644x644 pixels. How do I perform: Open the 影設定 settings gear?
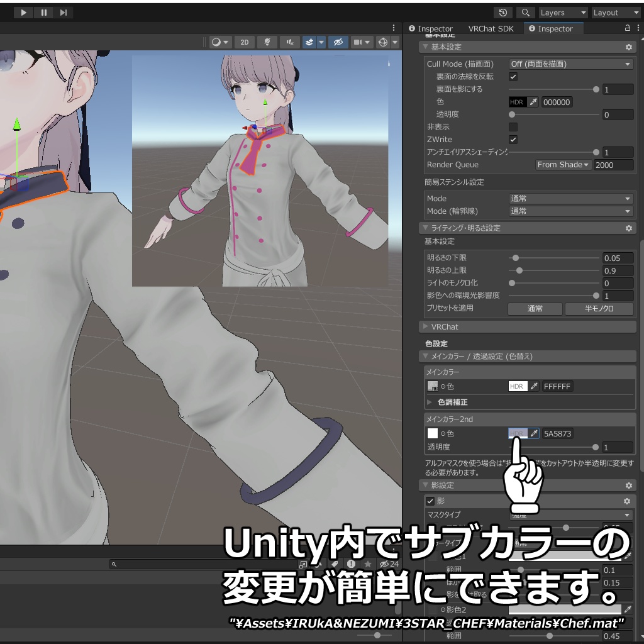(x=628, y=485)
